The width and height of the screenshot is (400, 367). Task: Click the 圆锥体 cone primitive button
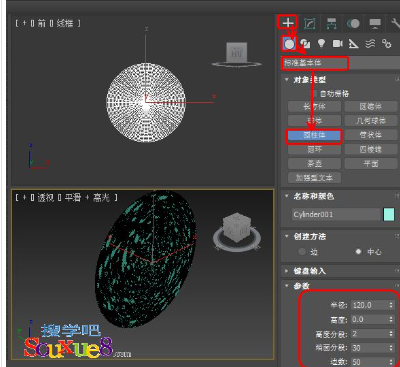(371, 107)
